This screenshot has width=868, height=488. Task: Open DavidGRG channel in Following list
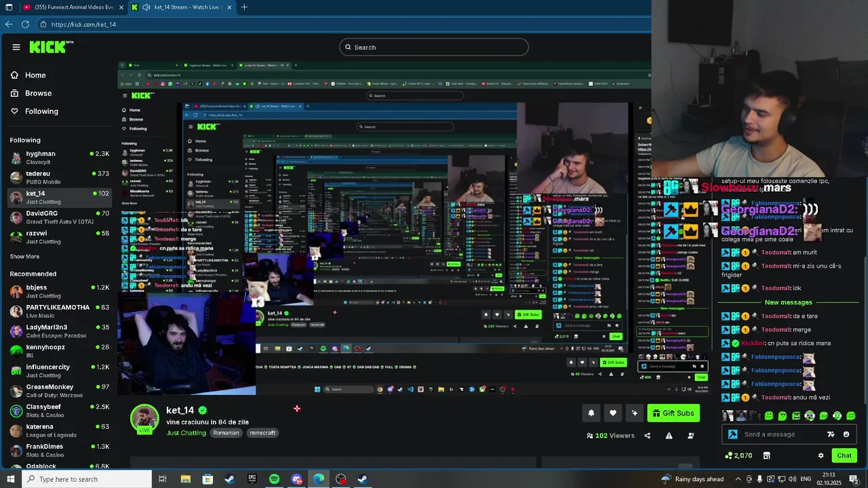(59, 218)
